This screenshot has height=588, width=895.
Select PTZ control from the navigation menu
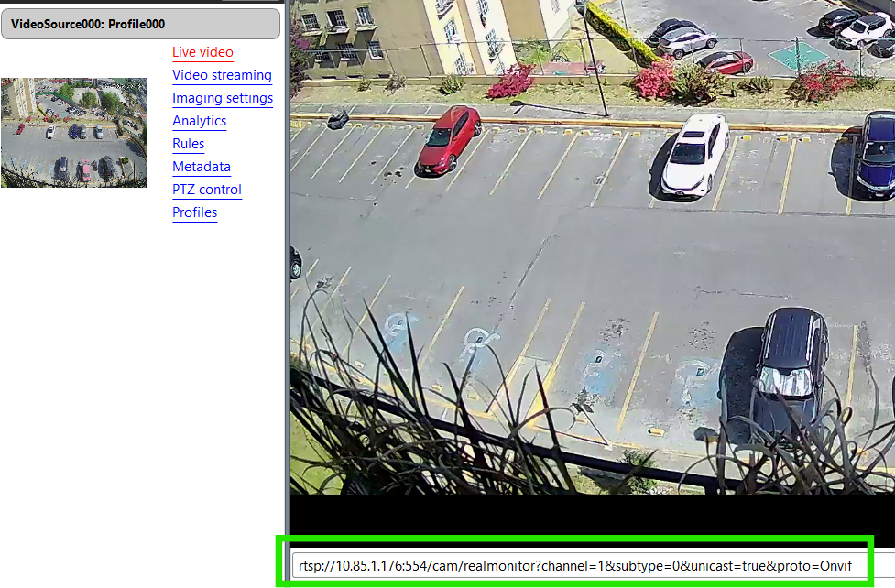pyautogui.click(x=206, y=190)
